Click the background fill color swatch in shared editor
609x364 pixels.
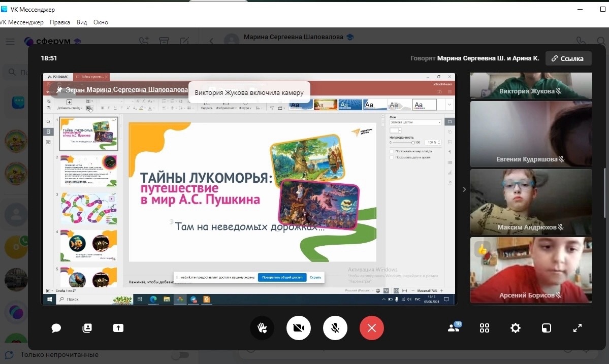tap(395, 130)
